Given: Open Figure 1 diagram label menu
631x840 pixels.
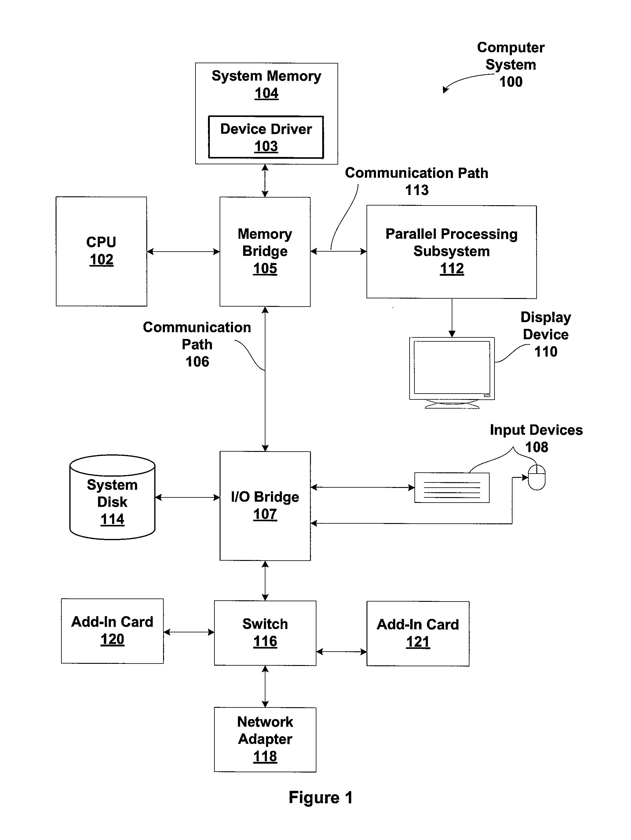Looking at the screenshot, I should point(315,798).
